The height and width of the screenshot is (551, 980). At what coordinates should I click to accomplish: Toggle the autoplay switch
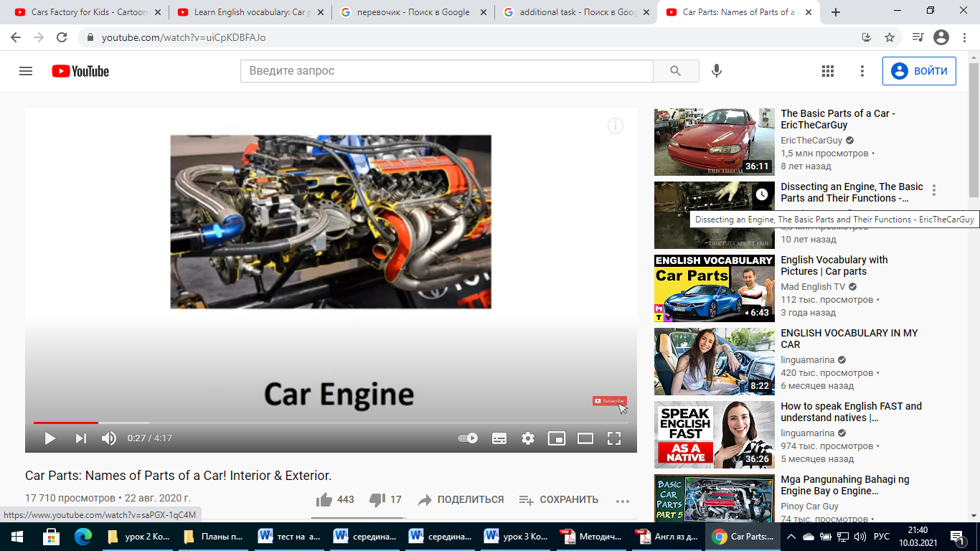[468, 438]
